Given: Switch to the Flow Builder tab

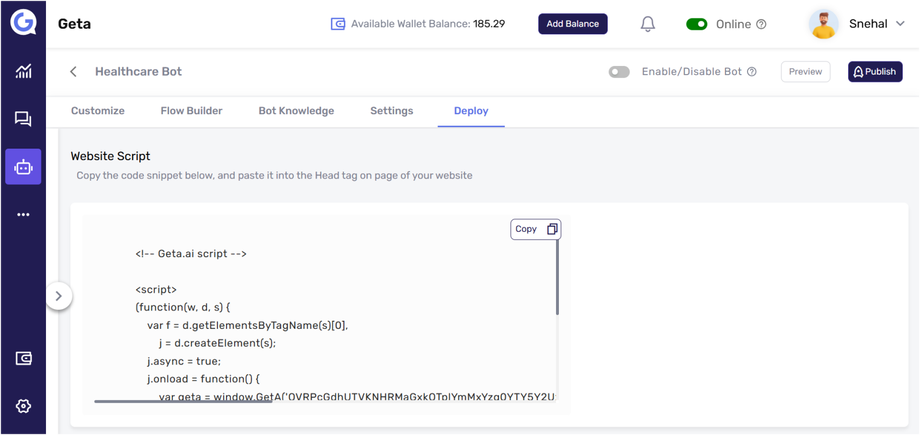Looking at the screenshot, I should click(191, 111).
